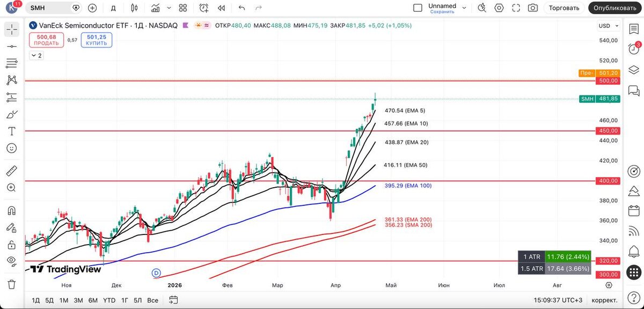
Task: Open the Д timeframe interval selector
Action: 113,8
